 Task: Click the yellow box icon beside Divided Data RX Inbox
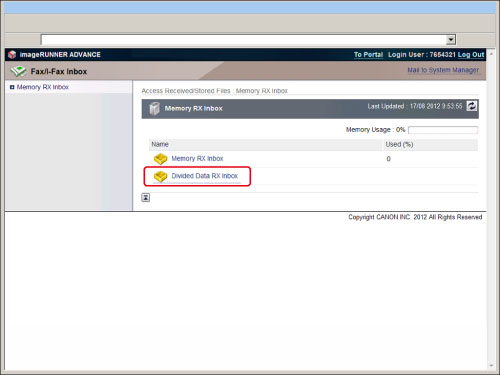pos(160,176)
